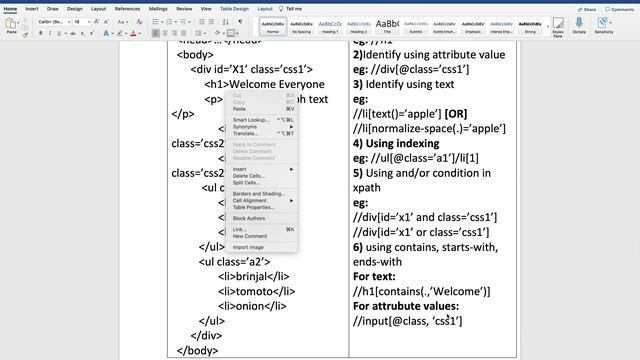Open the Comments button
The height and width of the screenshot is (360, 640).
point(619,9)
